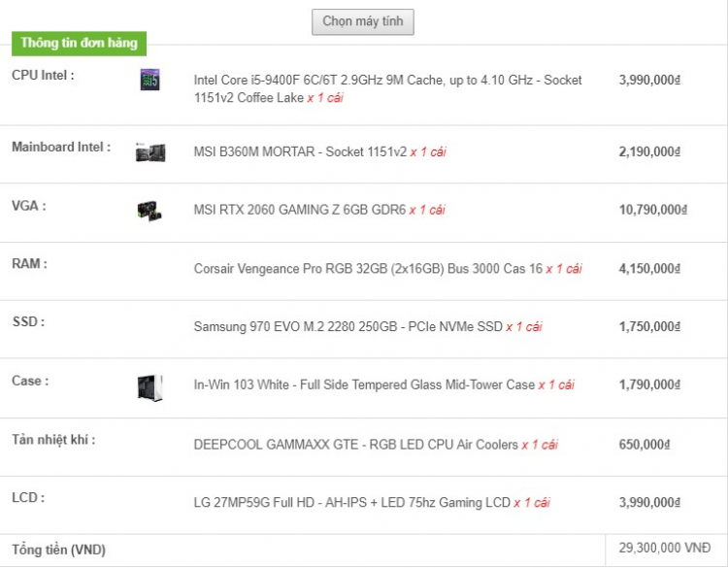
Task: Click the 1,790,000đ case price
Action: point(649,385)
